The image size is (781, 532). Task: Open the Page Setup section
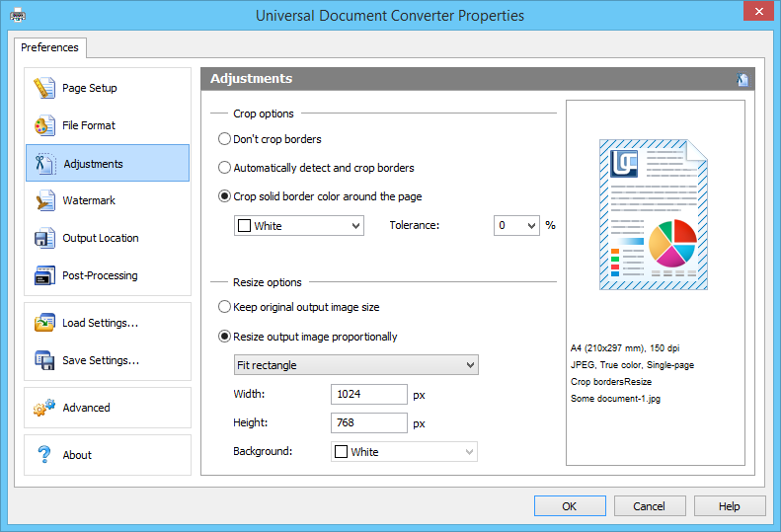pyautogui.click(x=108, y=88)
